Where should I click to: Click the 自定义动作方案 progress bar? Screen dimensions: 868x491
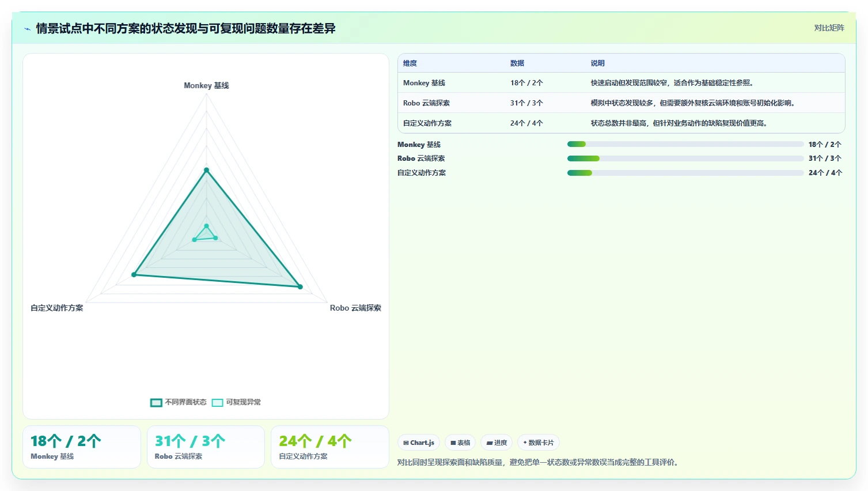tap(685, 173)
